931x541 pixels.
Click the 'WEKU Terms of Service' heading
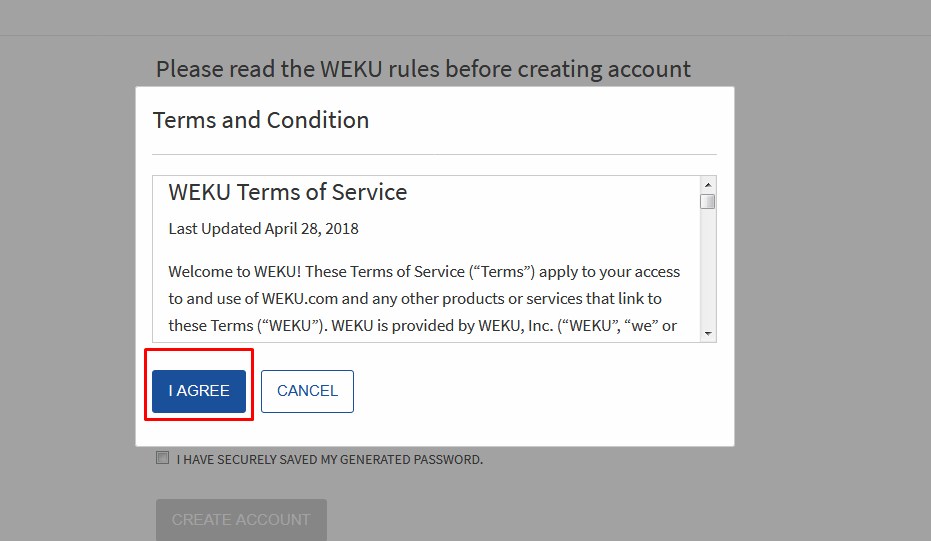[288, 192]
